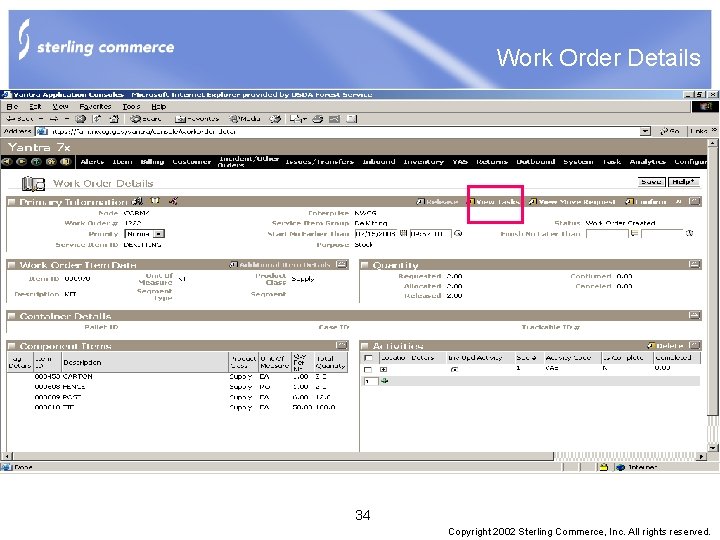Click the Finish No Later Than date field
Image resolution: width=720 pixels, height=540 pixels.
point(607,234)
